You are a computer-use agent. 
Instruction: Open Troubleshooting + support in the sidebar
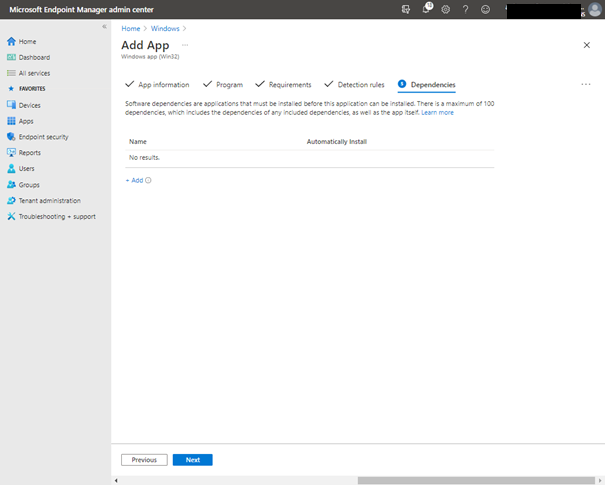coord(51,216)
